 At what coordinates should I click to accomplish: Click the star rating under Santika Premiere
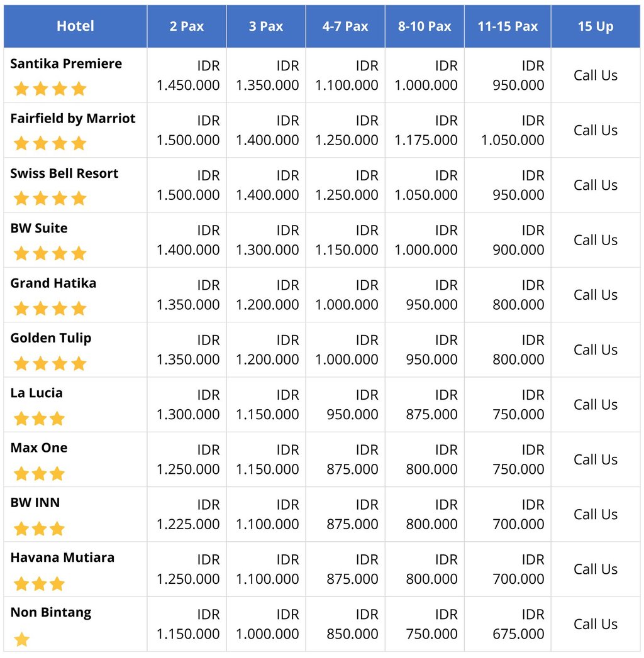(x=50, y=89)
